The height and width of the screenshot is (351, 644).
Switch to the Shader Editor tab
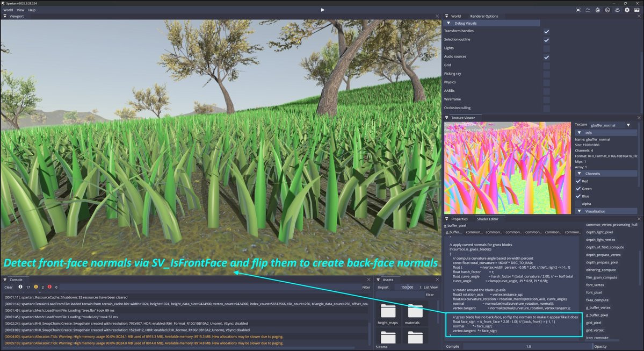coord(488,219)
